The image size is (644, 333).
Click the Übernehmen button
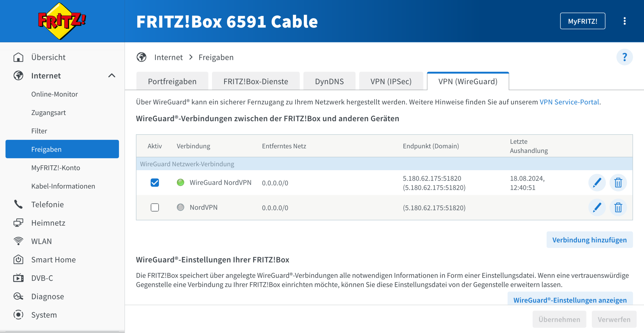point(559,319)
